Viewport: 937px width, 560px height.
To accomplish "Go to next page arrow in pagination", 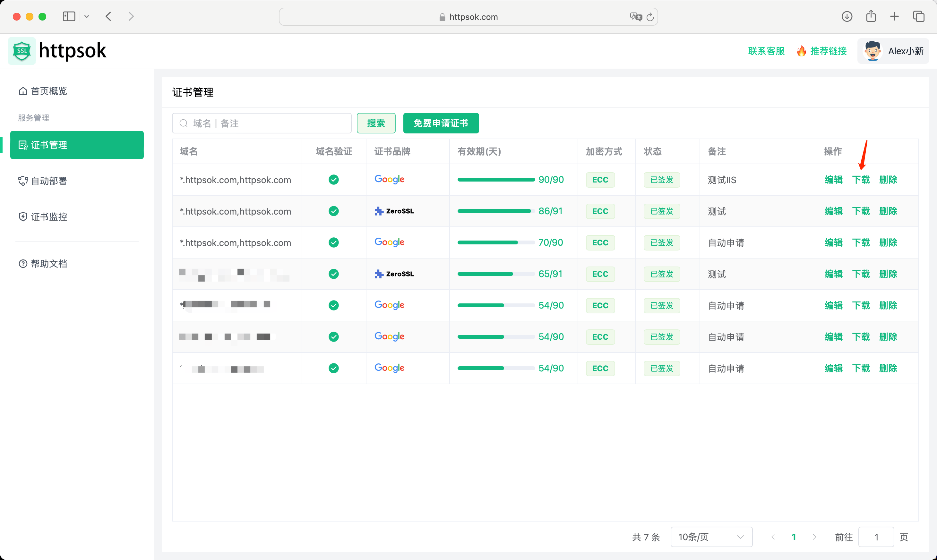I will (814, 537).
